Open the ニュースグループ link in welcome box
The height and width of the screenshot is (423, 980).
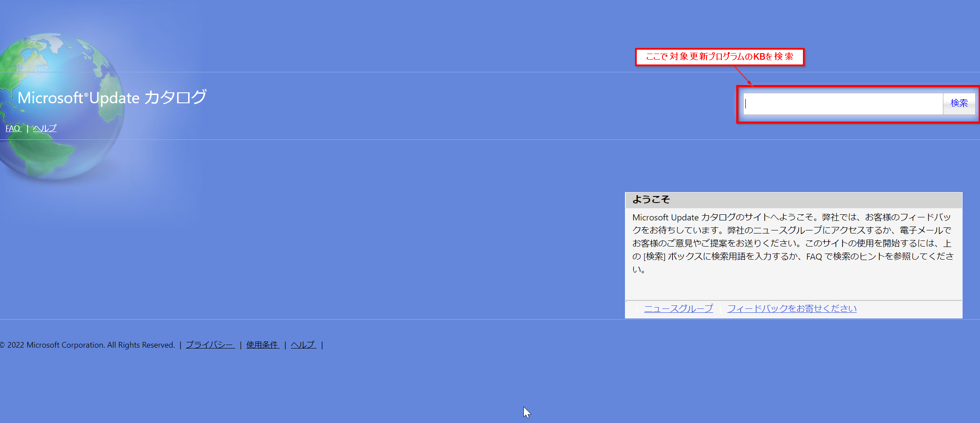click(x=679, y=308)
